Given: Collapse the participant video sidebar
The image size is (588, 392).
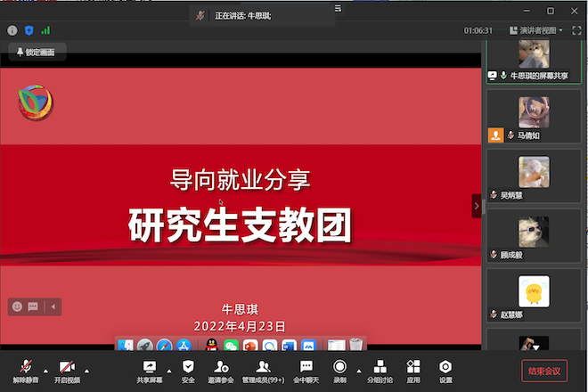Looking at the screenshot, I should point(477,206).
